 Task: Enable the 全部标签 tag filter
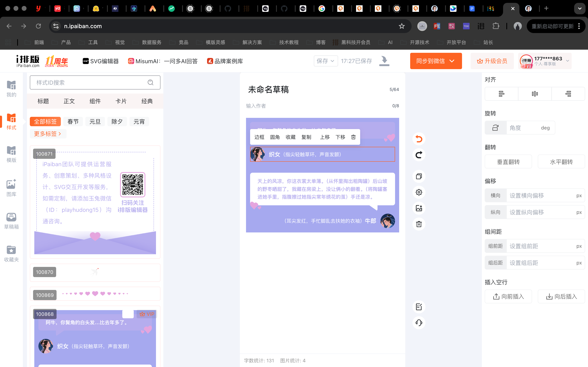(x=45, y=122)
